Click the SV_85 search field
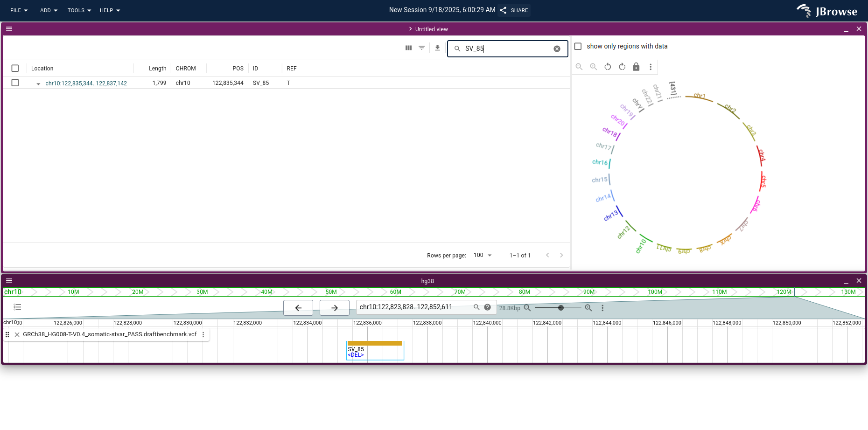 coord(507,49)
